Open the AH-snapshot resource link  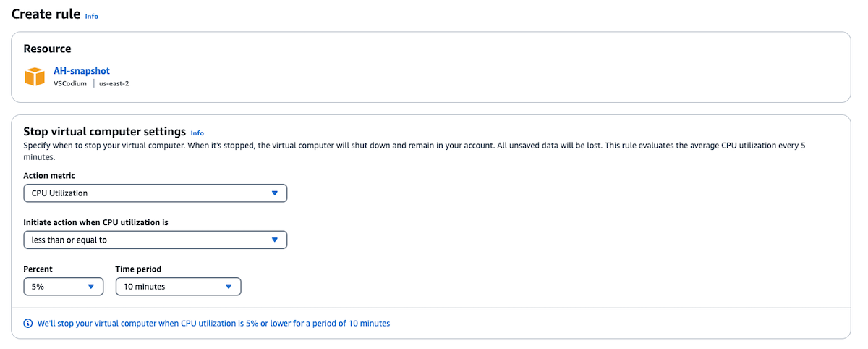[81, 71]
